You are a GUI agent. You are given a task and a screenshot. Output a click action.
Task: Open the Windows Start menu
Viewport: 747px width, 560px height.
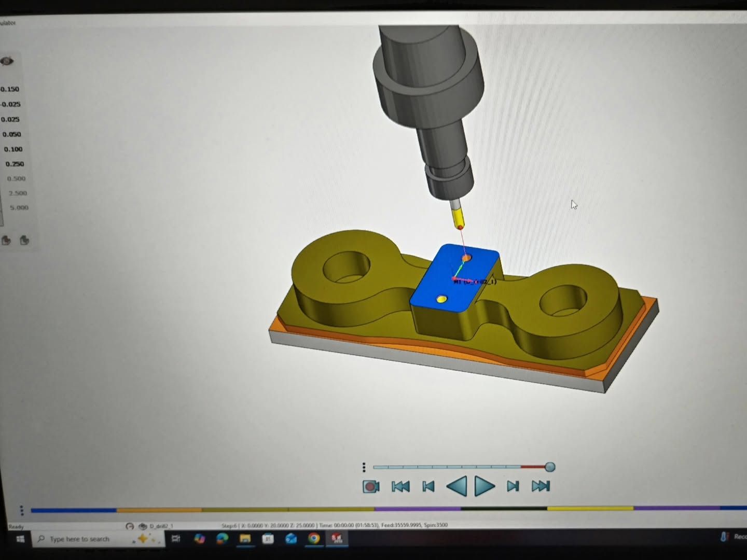(20, 539)
